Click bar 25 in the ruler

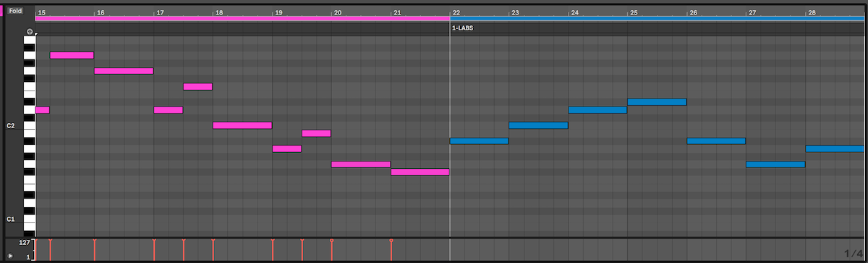(x=634, y=13)
